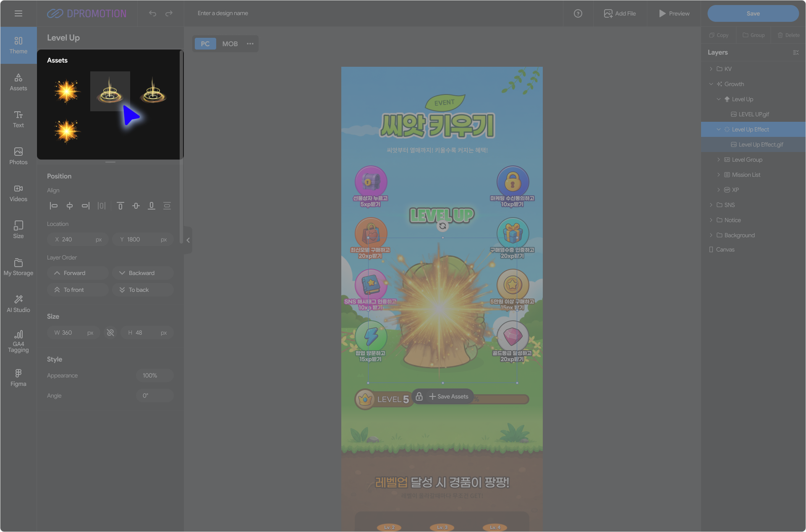806x532 pixels.
Task: Click the redo arrow icon
Action: (169, 13)
